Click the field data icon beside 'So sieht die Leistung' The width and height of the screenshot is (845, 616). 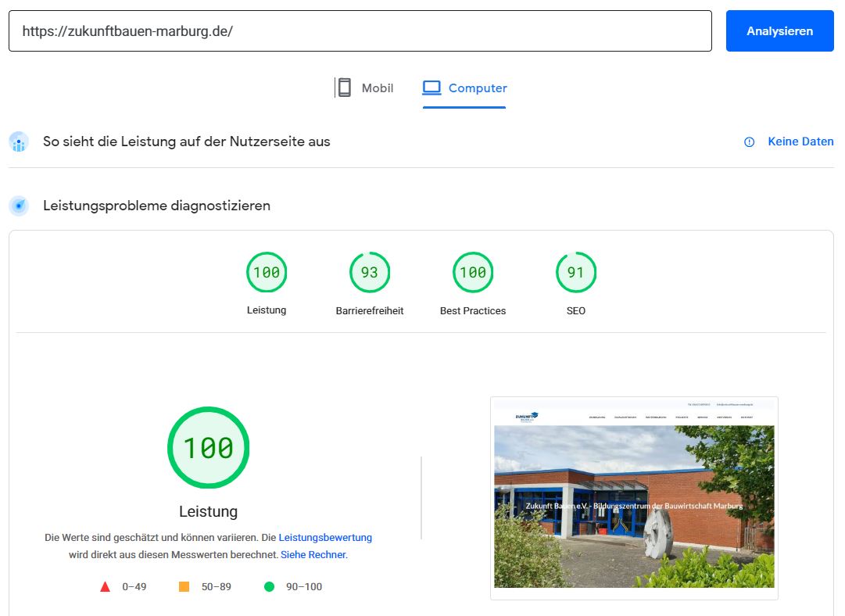[19, 142]
